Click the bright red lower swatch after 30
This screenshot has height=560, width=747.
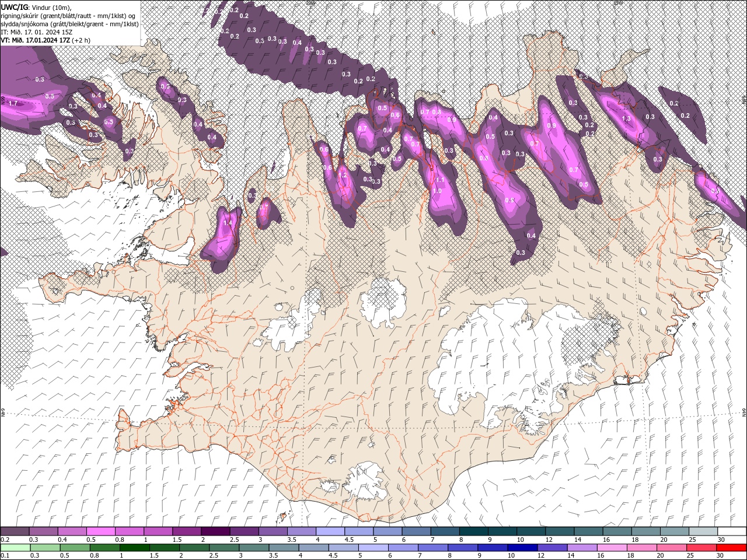[x=732, y=548]
